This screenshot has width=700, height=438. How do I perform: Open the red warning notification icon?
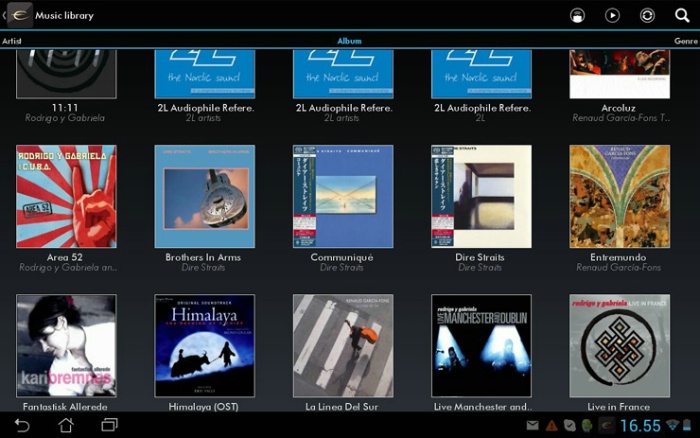point(552,425)
